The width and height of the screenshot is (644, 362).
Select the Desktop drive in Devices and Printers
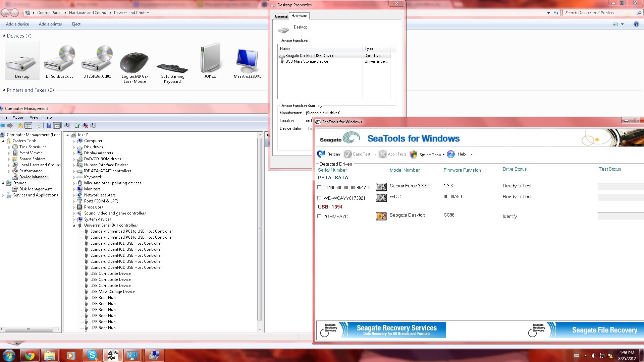click(22, 61)
